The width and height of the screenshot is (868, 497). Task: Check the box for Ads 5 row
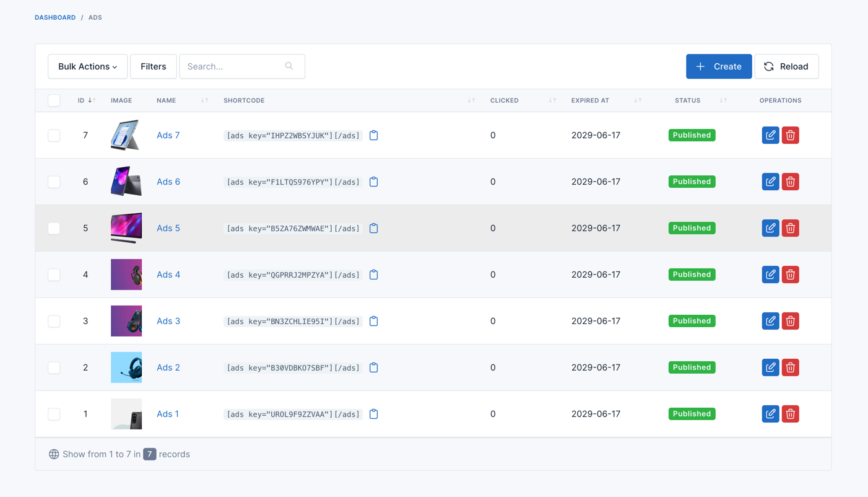(54, 228)
